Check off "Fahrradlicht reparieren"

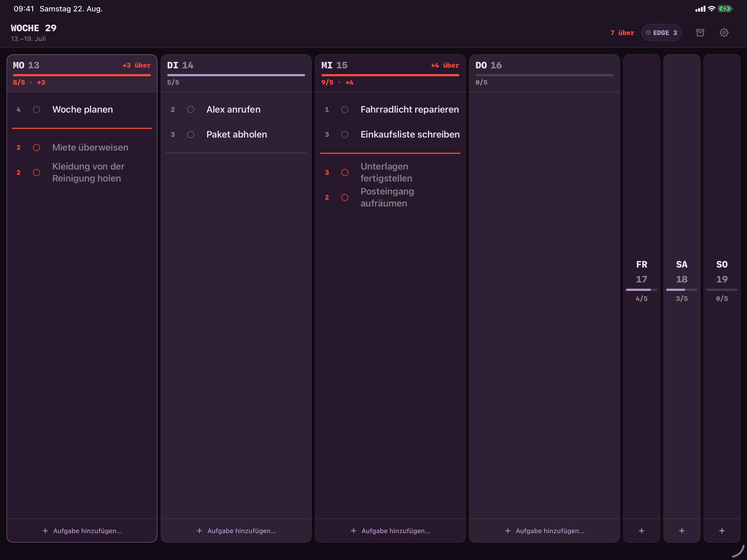coord(345,109)
